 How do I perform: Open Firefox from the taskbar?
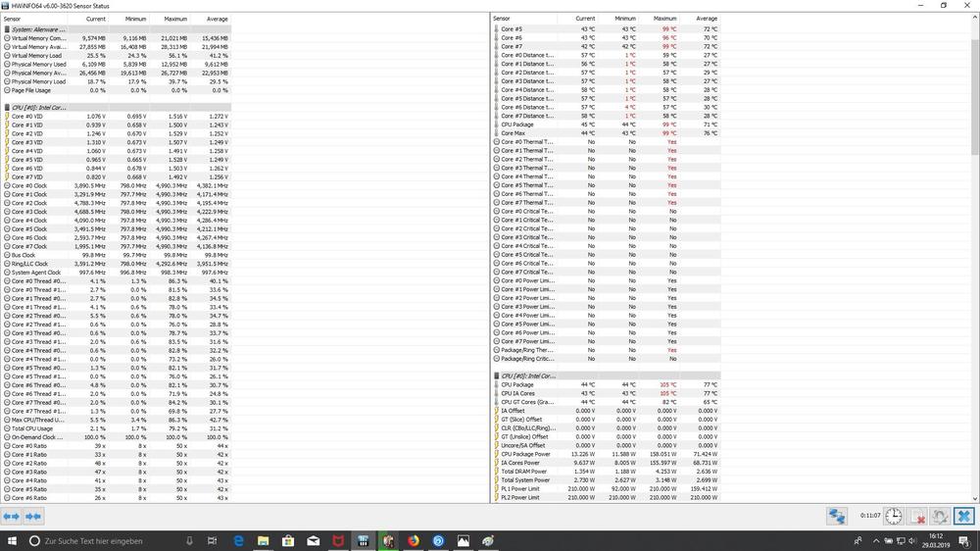click(x=413, y=540)
